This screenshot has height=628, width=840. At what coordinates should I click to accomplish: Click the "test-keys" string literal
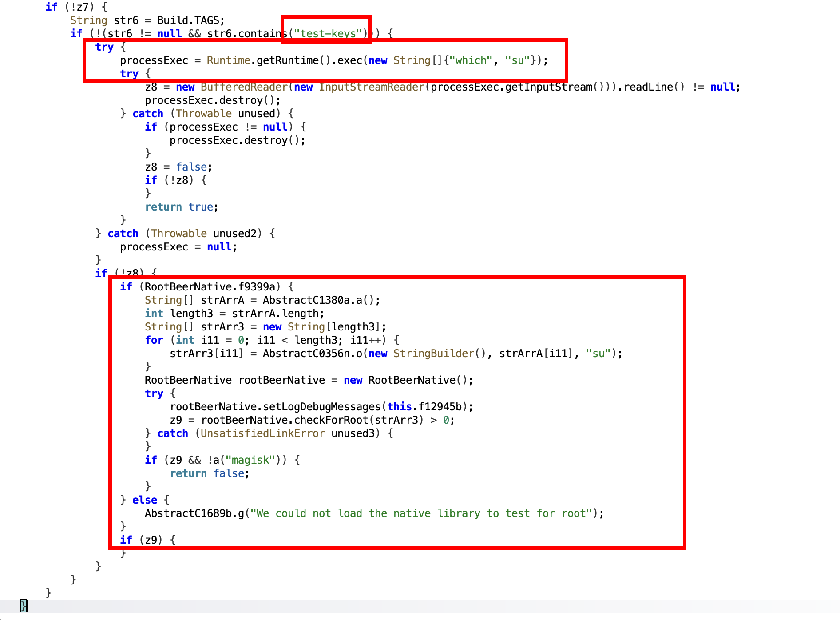click(328, 34)
